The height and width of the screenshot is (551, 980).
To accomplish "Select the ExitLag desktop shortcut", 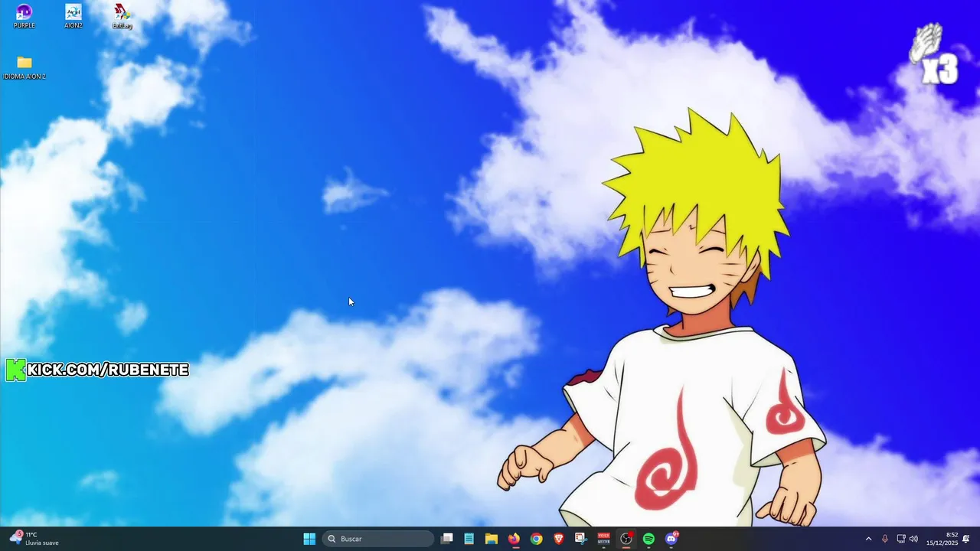I will tap(122, 16).
